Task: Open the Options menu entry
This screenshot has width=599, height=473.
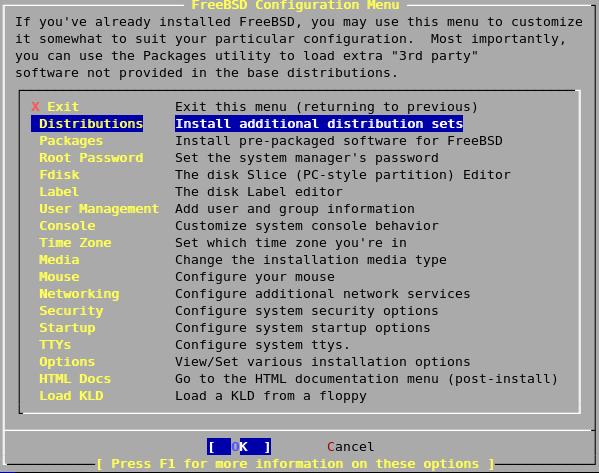Action: 67,362
